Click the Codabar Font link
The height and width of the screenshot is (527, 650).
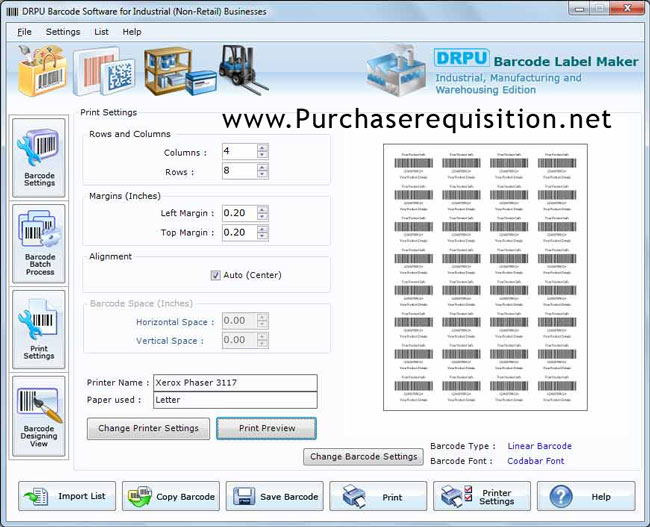[536, 461]
